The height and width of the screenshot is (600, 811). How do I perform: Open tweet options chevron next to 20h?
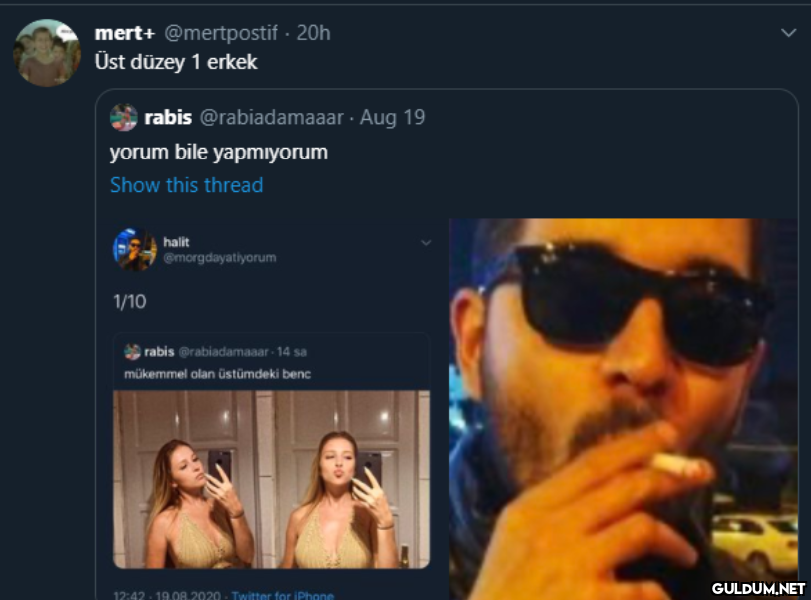[x=788, y=33]
